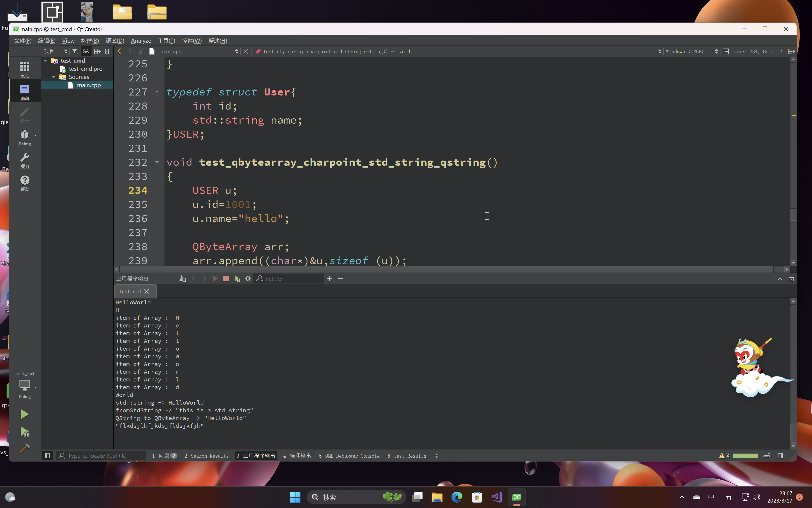Build project with hammer icon
This screenshot has height=508, width=812.
pyautogui.click(x=24, y=448)
